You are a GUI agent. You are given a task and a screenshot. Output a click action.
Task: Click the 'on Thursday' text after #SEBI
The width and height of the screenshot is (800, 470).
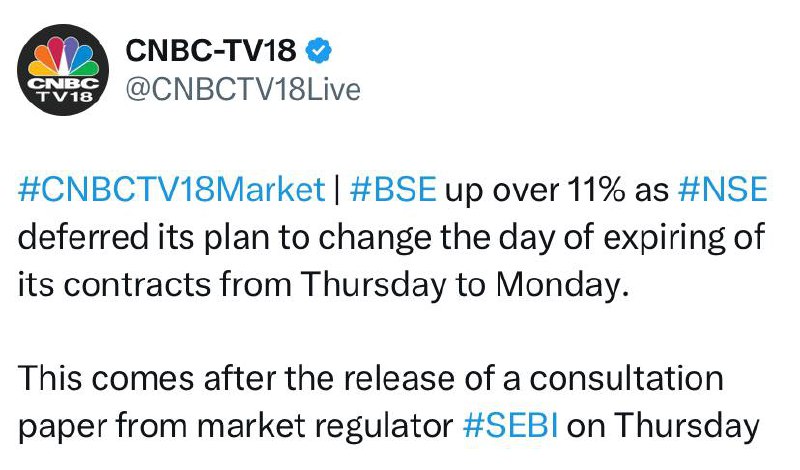pyautogui.click(x=663, y=426)
